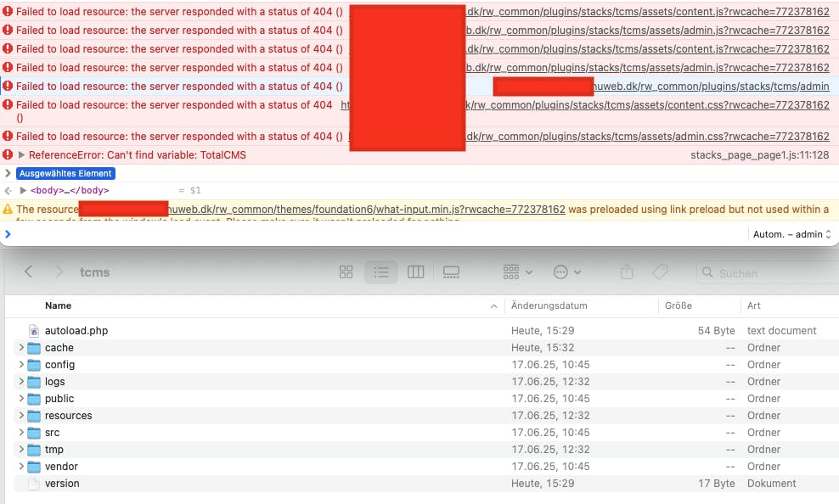Image resolution: width=839 pixels, height=504 pixels.
Task: Click the 'Ausgewähltes Element' console label
Action: point(66,174)
